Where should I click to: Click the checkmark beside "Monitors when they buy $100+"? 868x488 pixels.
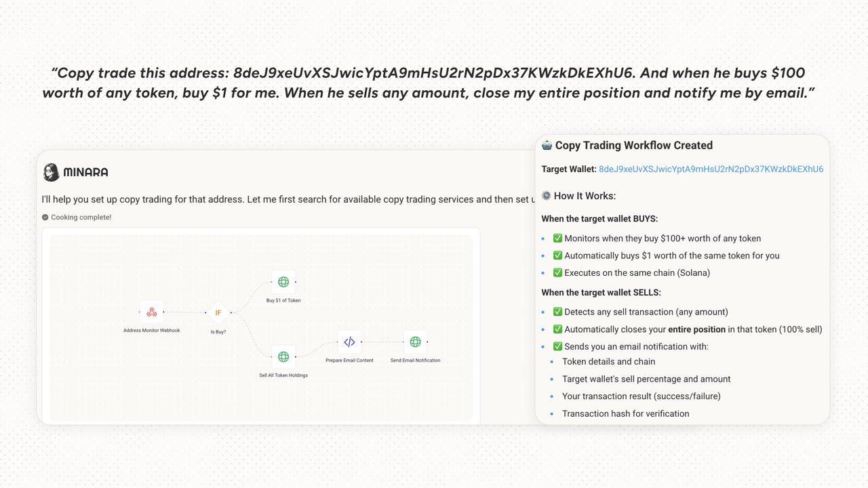point(557,239)
